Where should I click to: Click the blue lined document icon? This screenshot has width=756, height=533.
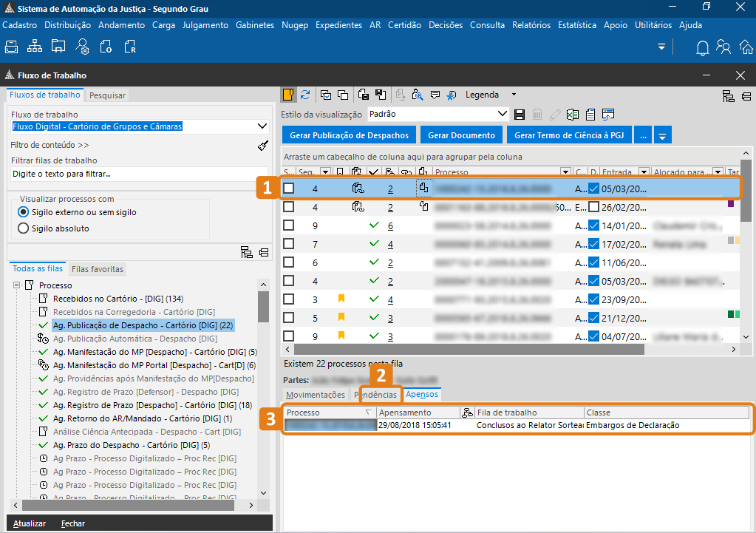point(590,115)
